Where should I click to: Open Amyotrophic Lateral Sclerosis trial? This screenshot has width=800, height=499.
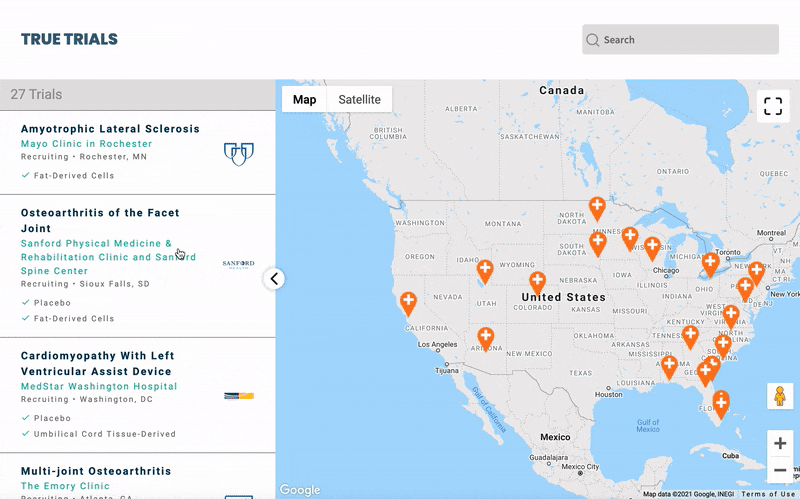pyautogui.click(x=110, y=129)
